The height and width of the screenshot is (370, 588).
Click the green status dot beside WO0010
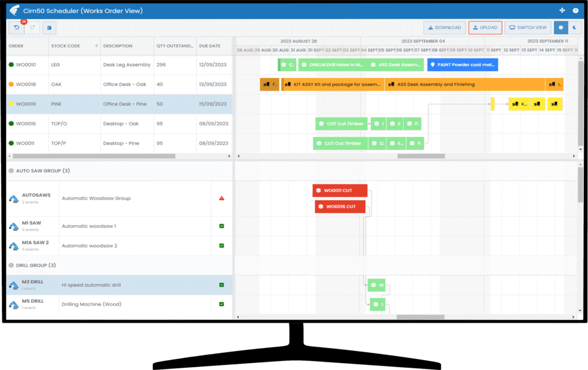pos(12,65)
